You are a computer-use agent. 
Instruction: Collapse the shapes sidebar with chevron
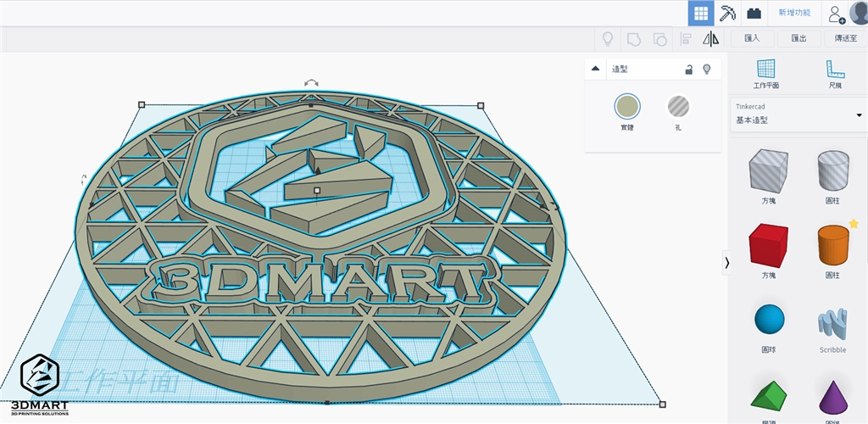[x=726, y=263]
